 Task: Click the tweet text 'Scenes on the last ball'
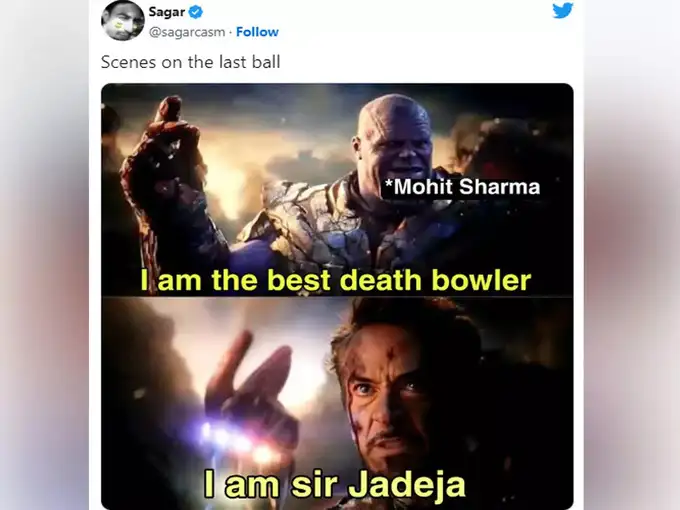[x=190, y=62]
